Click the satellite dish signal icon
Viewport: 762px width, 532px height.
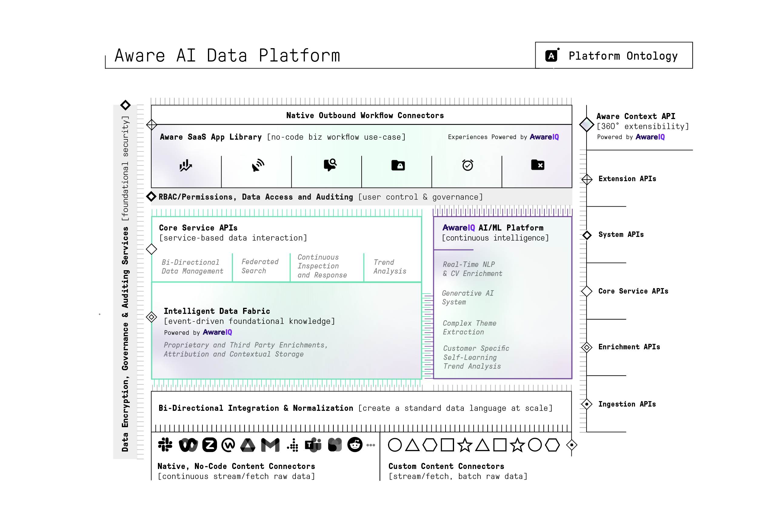click(258, 165)
